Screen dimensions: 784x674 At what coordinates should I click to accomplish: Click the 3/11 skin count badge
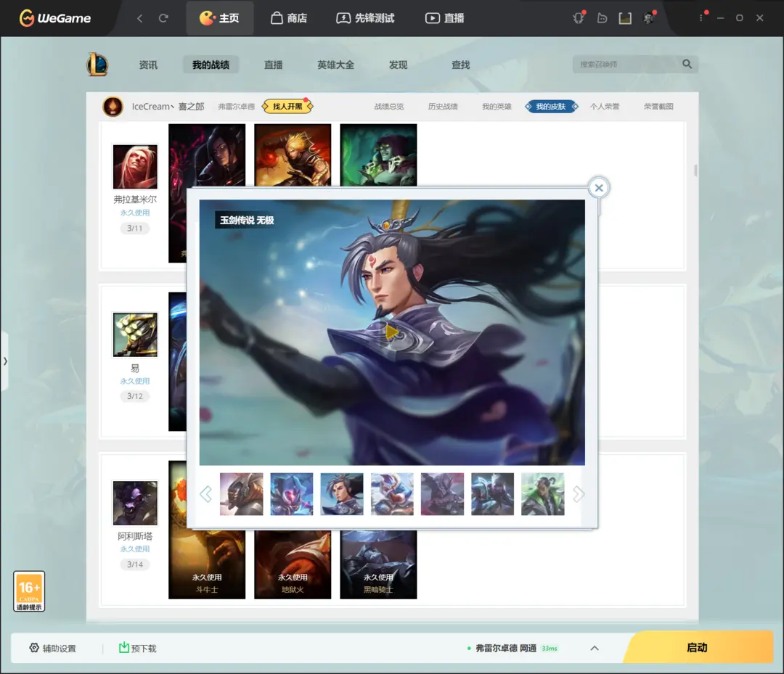[x=134, y=229]
